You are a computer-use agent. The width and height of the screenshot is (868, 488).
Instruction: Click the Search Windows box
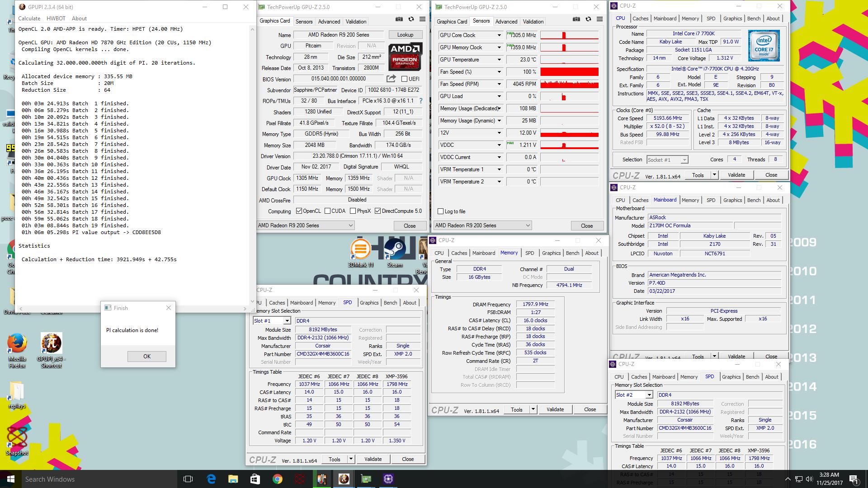click(x=99, y=479)
